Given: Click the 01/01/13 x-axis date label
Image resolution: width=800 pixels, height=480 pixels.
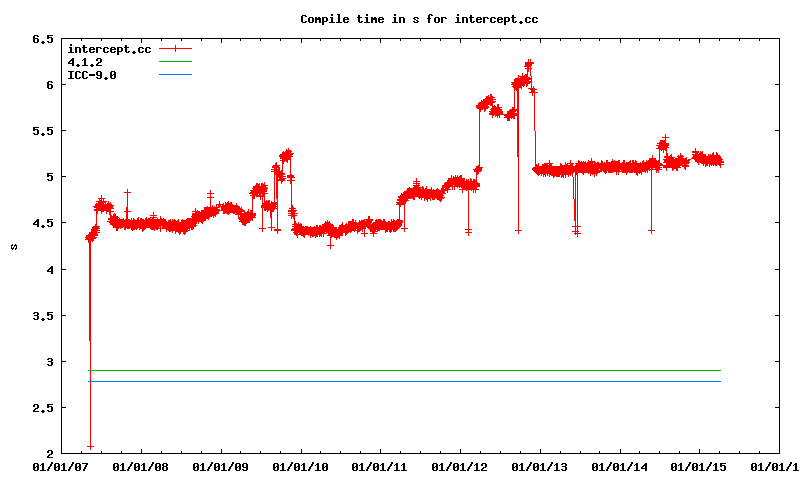Looking at the screenshot, I should pyautogui.click(x=541, y=466).
